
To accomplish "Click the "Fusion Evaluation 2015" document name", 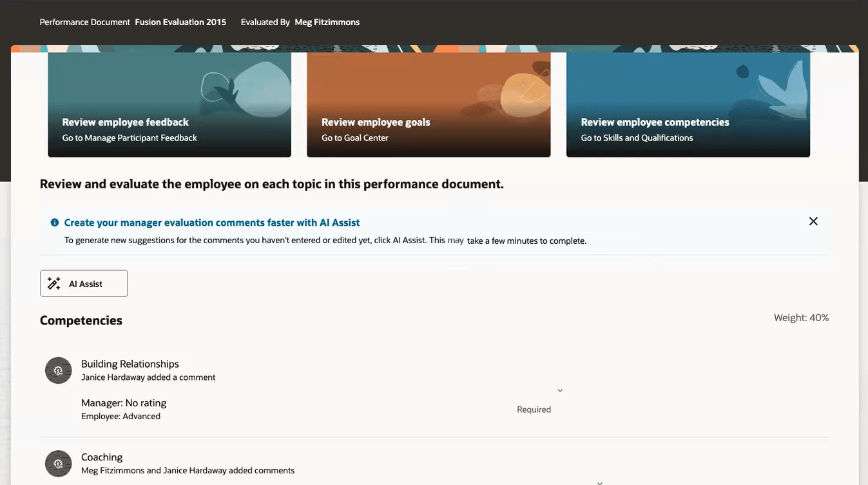I will [180, 22].
